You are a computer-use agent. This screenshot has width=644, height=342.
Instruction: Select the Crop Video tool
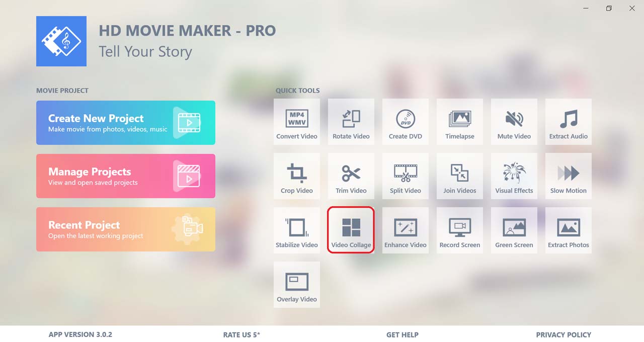click(x=297, y=176)
